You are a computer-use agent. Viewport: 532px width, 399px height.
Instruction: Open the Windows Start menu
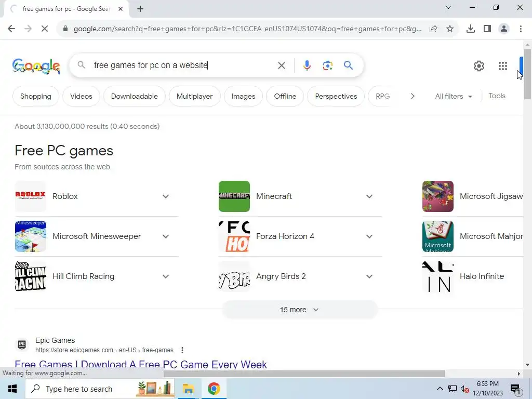(12, 389)
